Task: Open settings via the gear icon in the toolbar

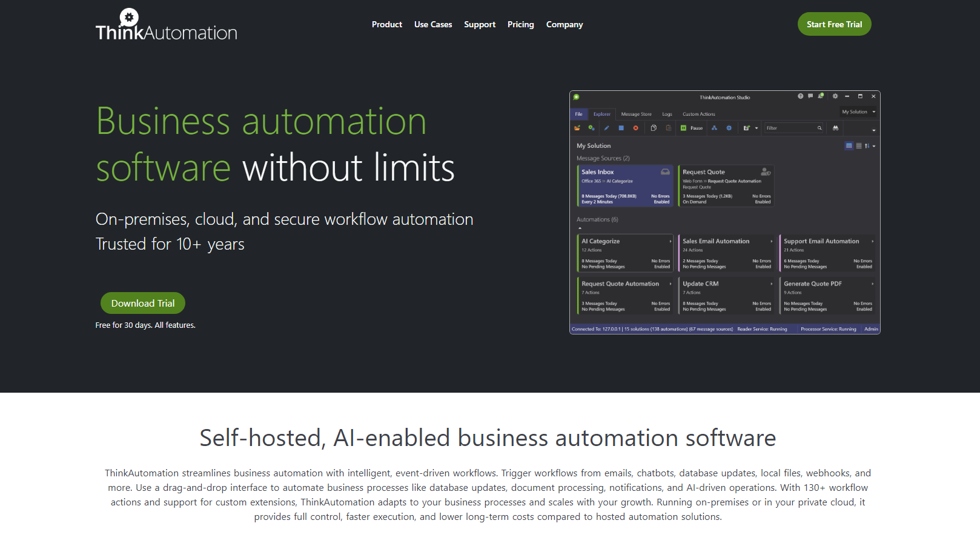Action: click(x=729, y=128)
